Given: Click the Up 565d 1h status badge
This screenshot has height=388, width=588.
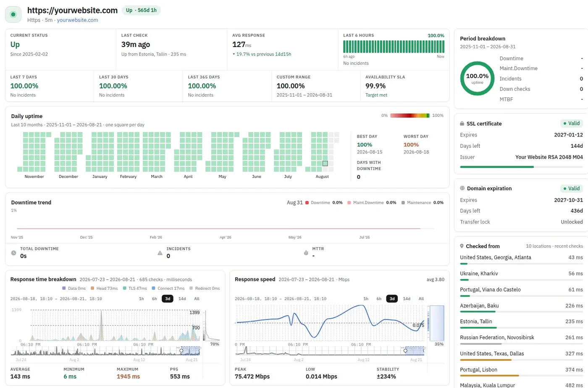Looking at the screenshot, I should [141, 10].
